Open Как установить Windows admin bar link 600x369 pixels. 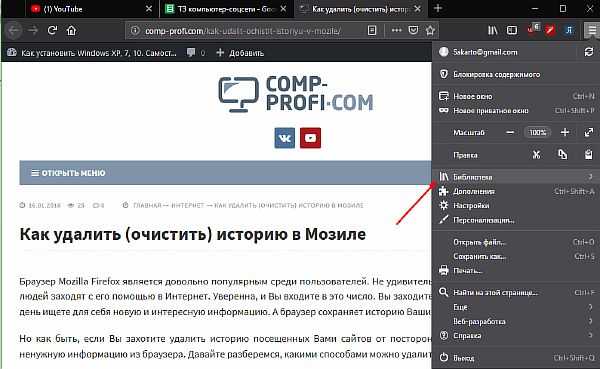92,53
